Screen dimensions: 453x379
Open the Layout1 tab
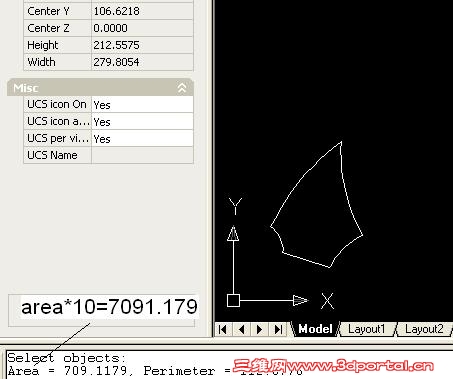(367, 329)
